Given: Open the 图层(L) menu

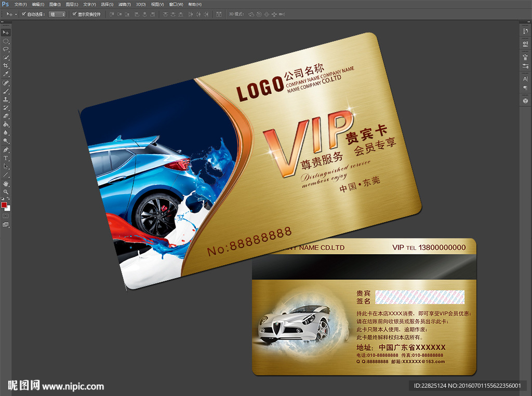Looking at the screenshot, I should coord(72,4).
